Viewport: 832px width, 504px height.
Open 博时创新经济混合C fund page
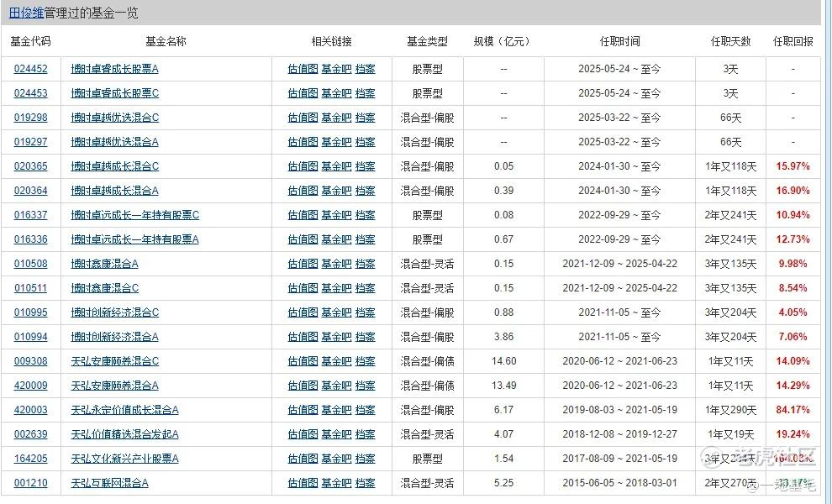pos(114,312)
